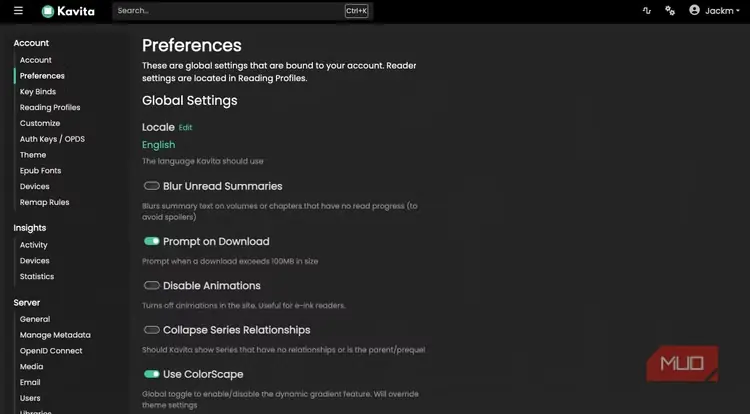Viewport: 750px width, 414px height.
Task: Open Theme settings
Action: click(33, 154)
